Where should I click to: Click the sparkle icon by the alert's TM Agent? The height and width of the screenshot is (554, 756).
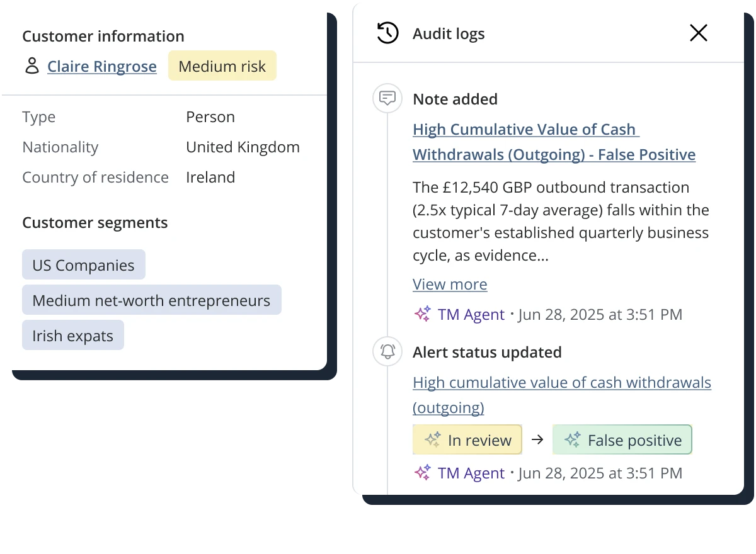click(x=422, y=473)
